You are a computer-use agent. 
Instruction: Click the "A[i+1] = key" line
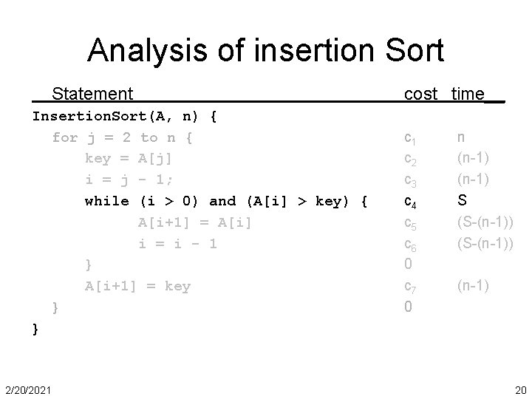tap(137, 286)
